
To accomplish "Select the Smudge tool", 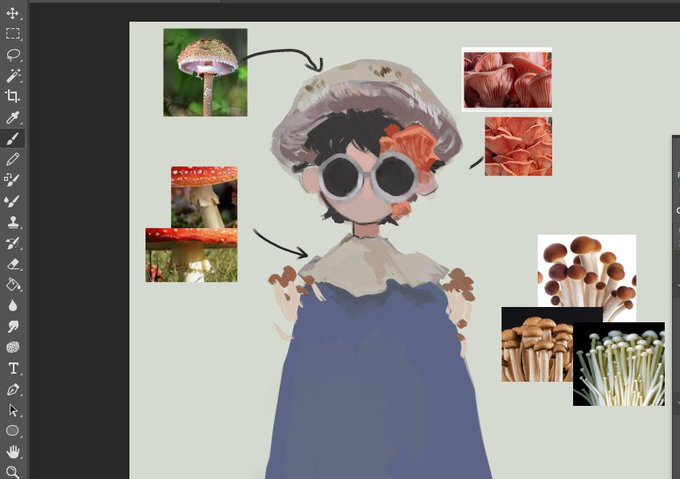I will (13, 326).
